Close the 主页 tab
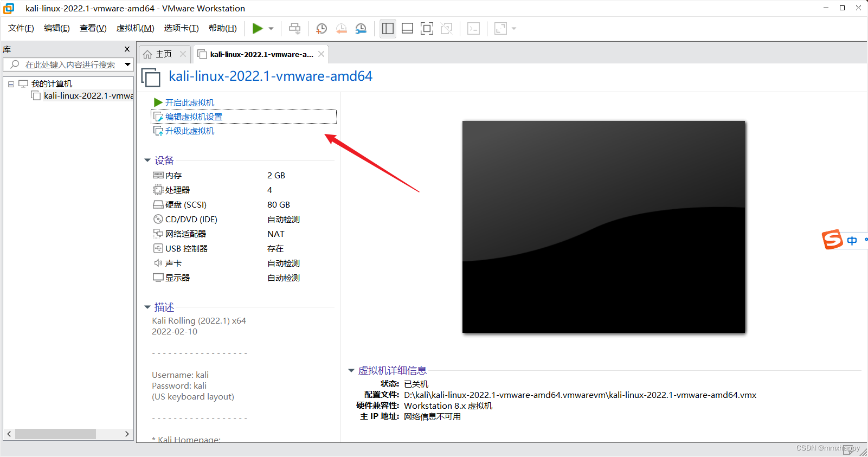The width and height of the screenshot is (868, 457). point(183,54)
